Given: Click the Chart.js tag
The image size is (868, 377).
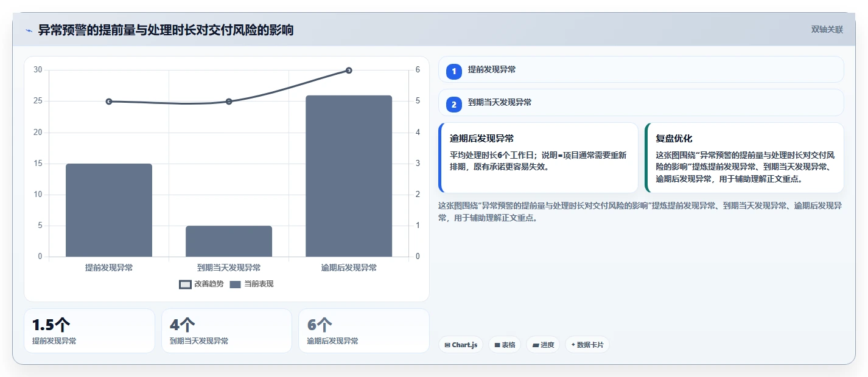Looking at the screenshot, I should [461, 345].
